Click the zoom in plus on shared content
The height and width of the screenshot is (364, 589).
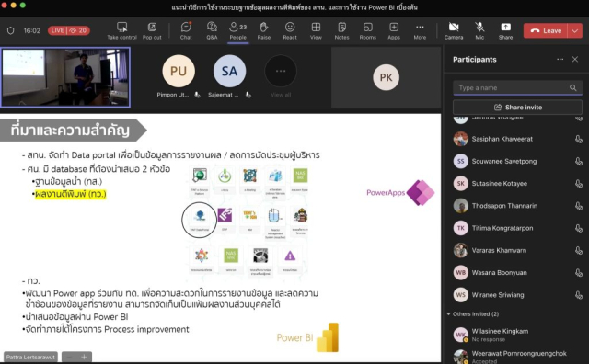84,357
